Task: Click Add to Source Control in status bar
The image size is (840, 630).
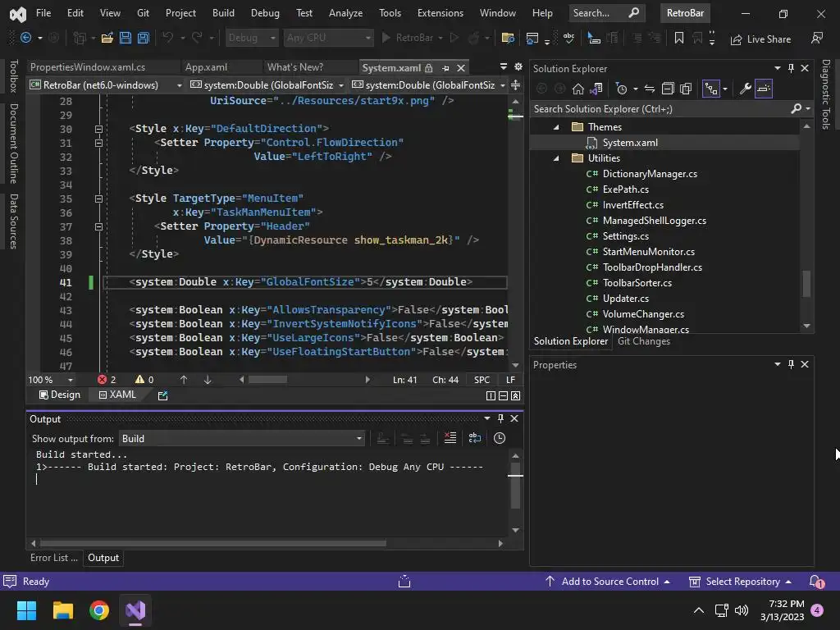Action: pos(609,582)
